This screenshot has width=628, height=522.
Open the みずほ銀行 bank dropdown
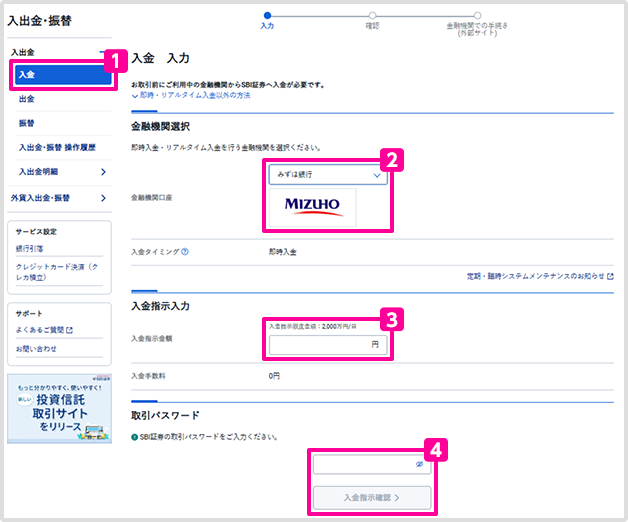[328, 175]
